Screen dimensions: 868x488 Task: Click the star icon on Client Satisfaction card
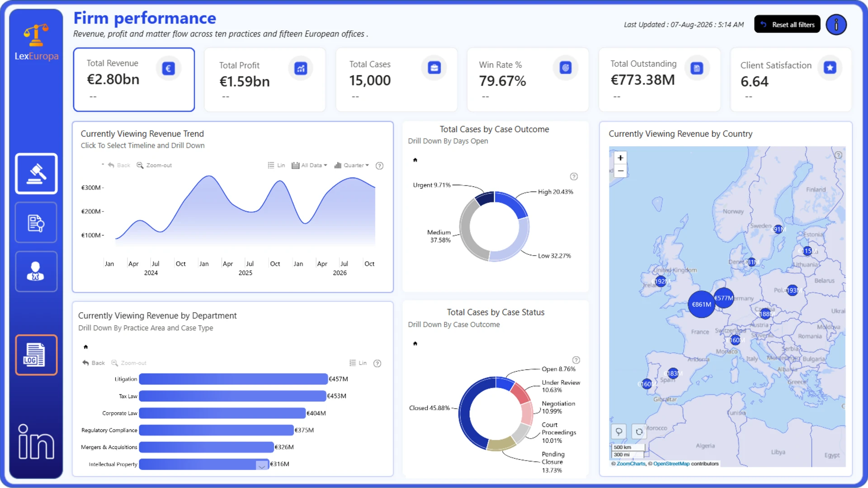[830, 68]
